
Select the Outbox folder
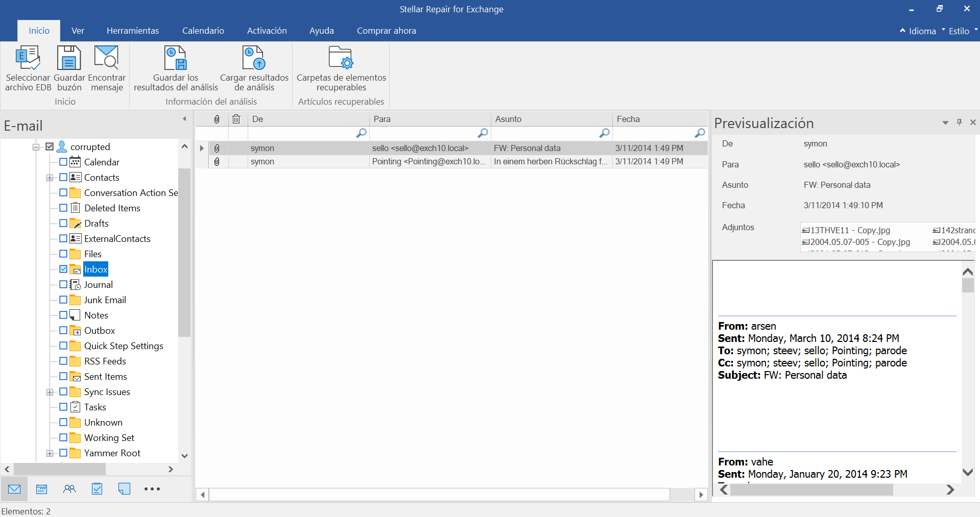point(100,330)
